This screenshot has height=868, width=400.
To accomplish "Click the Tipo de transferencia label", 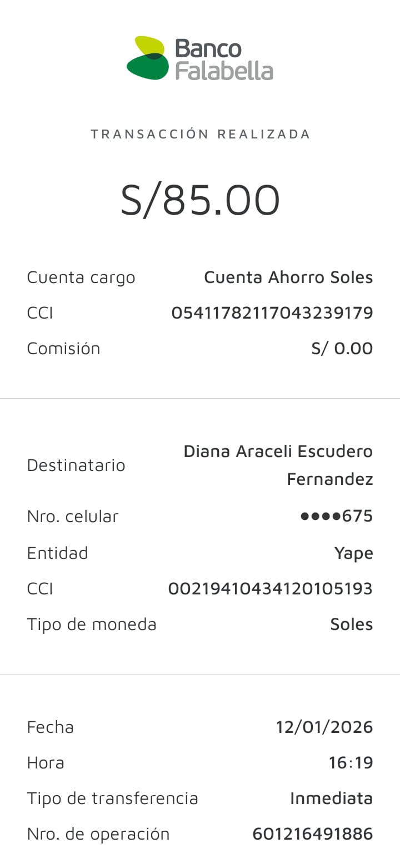I will tap(112, 798).
